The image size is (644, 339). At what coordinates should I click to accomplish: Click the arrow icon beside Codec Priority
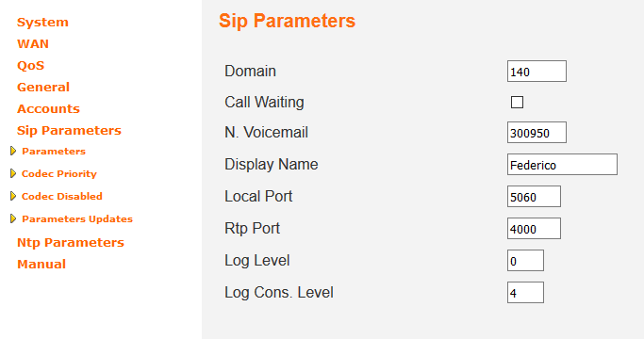click(x=13, y=173)
